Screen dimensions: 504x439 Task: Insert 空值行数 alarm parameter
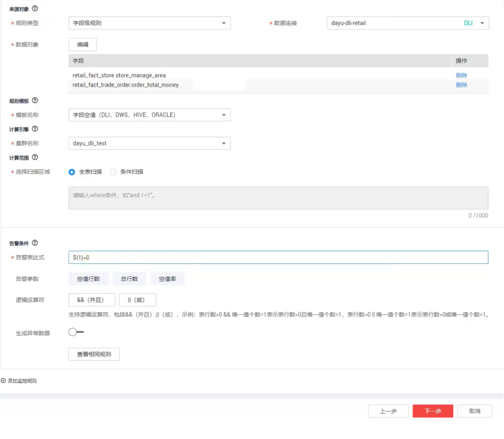[x=89, y=279]
